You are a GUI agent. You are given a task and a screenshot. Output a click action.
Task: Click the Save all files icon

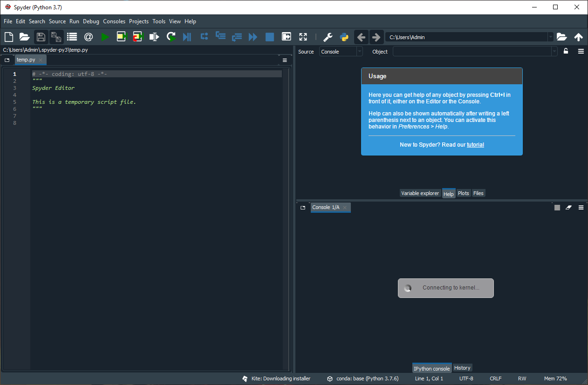pyautogui.click(x=56, y=37)
